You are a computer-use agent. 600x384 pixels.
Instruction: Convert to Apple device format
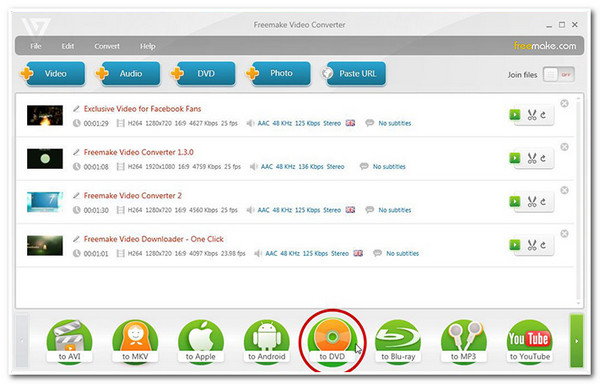(201, 341)
